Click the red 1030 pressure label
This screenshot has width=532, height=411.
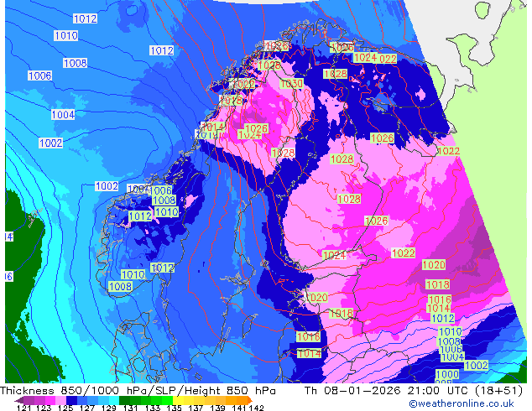click(x=291, y=83)
